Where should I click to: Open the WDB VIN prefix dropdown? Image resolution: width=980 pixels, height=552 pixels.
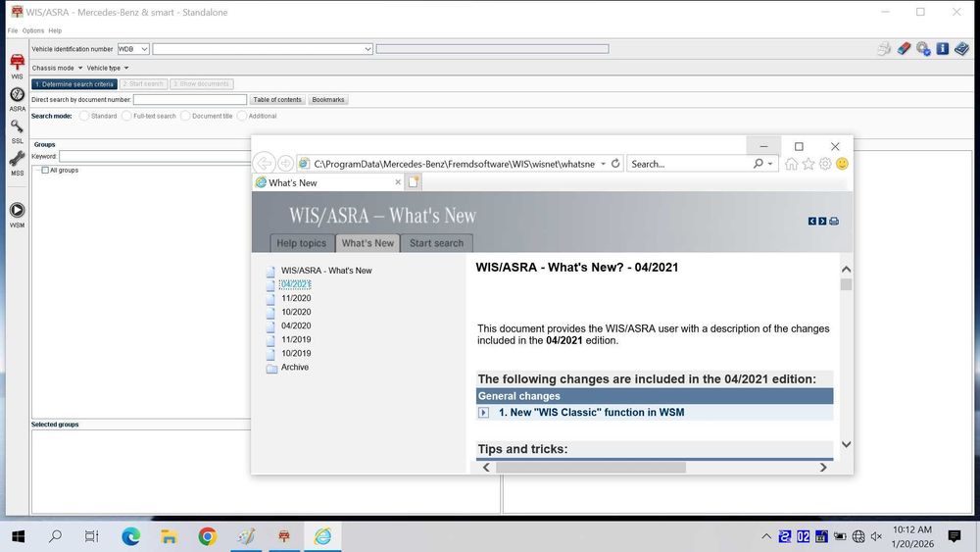(133, 49)
